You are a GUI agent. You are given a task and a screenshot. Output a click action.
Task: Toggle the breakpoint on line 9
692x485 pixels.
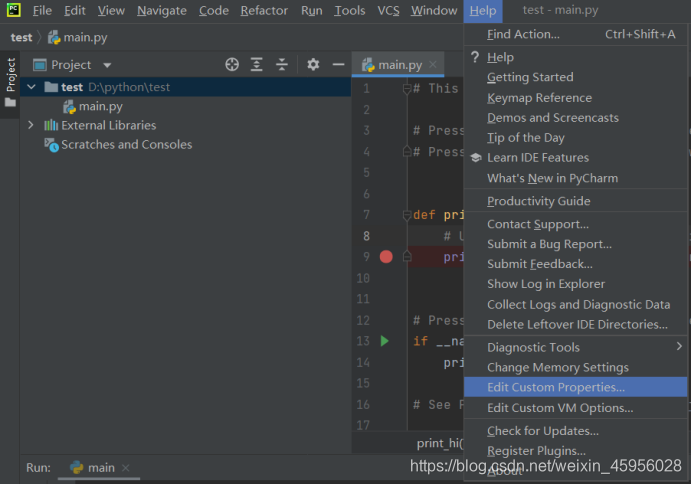[x=386, y=257]
